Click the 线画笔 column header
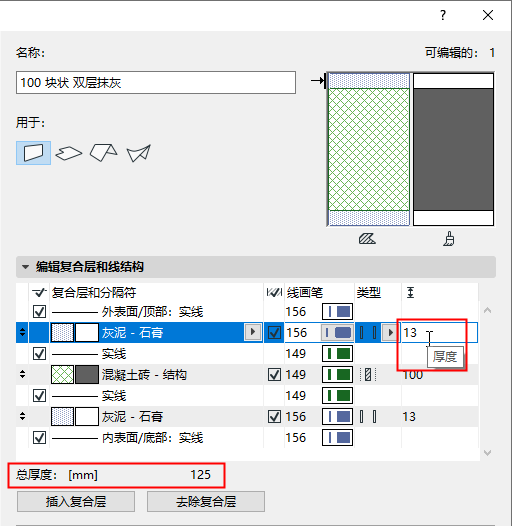Screen dimensions: 512x526 pyautogui.click(x=305, y=293)
